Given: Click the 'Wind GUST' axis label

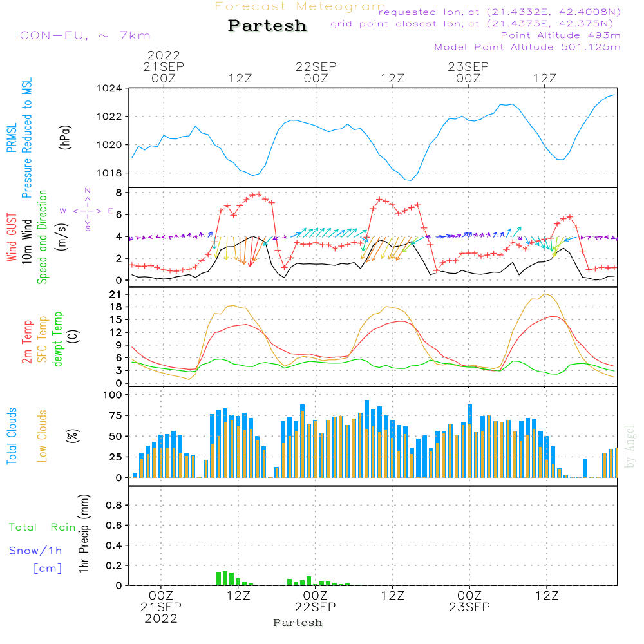Looking at the screenshot, I should (12, 237).
